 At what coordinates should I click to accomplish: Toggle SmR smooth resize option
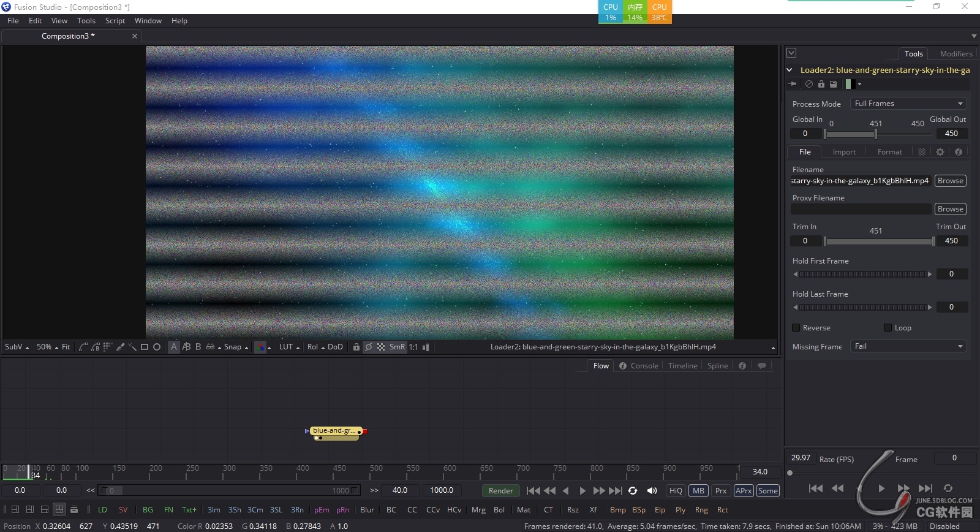(x=397, y=347)
